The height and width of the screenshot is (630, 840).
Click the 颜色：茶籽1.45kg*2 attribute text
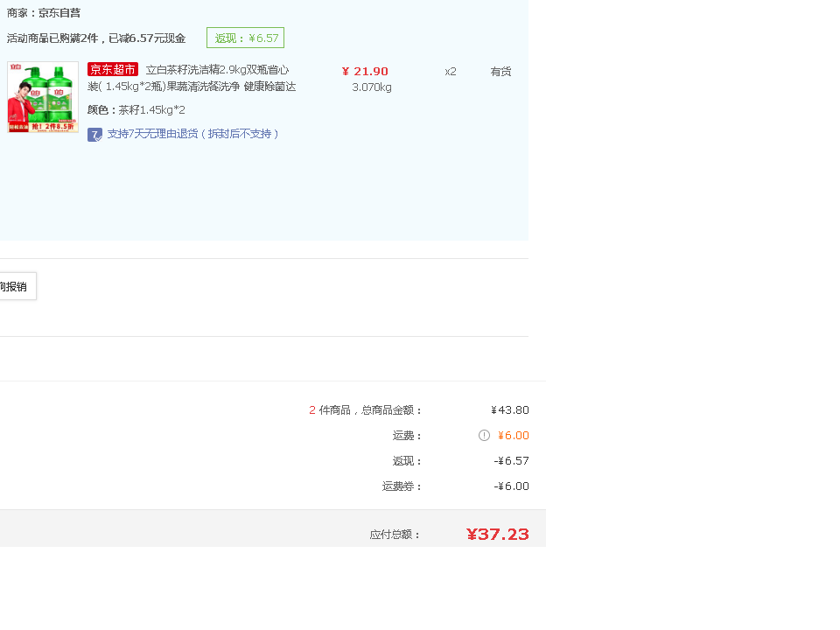tap(136, 110)
